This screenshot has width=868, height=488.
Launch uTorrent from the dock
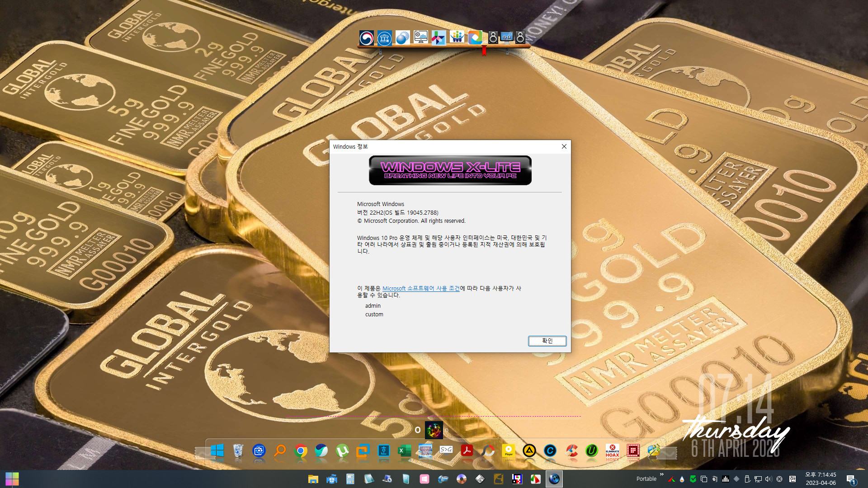click(342, 450)
